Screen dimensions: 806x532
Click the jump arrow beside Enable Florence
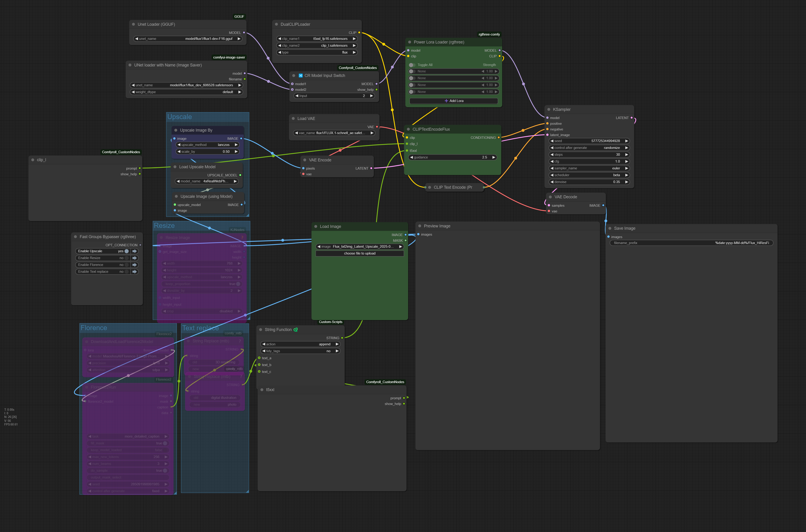pos(135,265)
